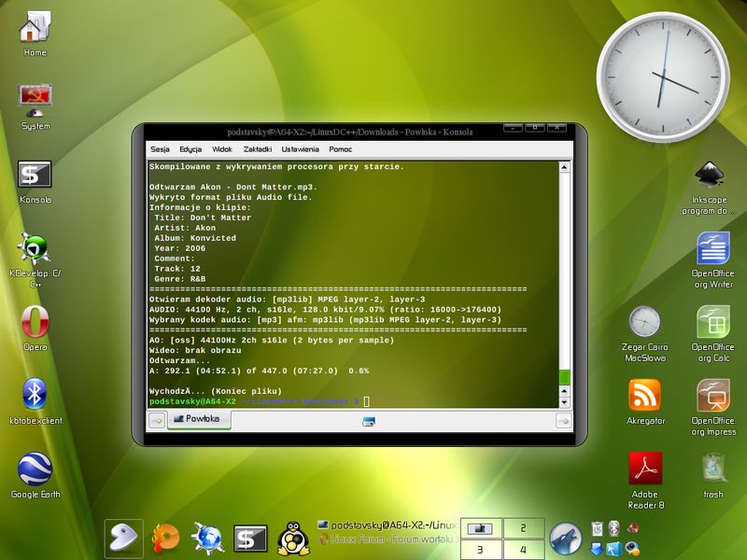Open the kbtobexclient Bluetooth icon

(35, 401)
